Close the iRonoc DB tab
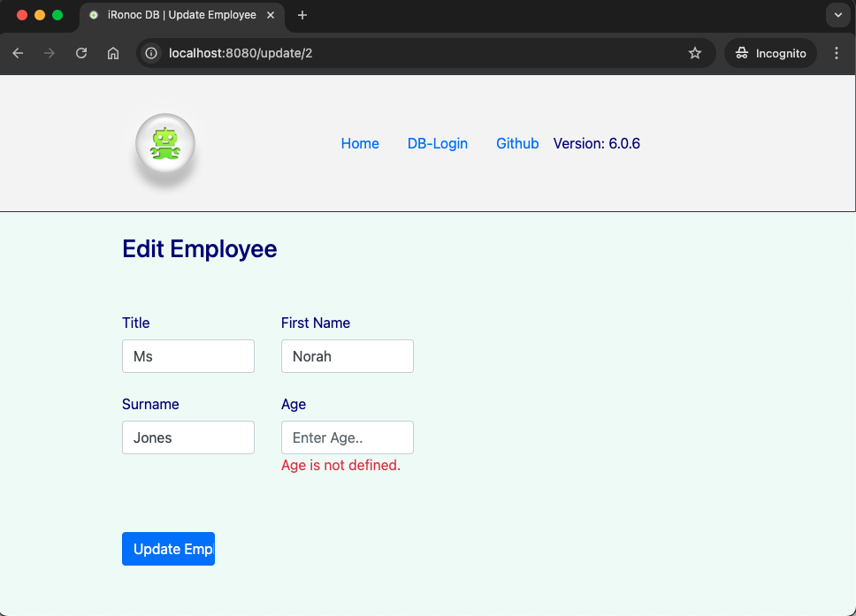 [x=271, y=15]
